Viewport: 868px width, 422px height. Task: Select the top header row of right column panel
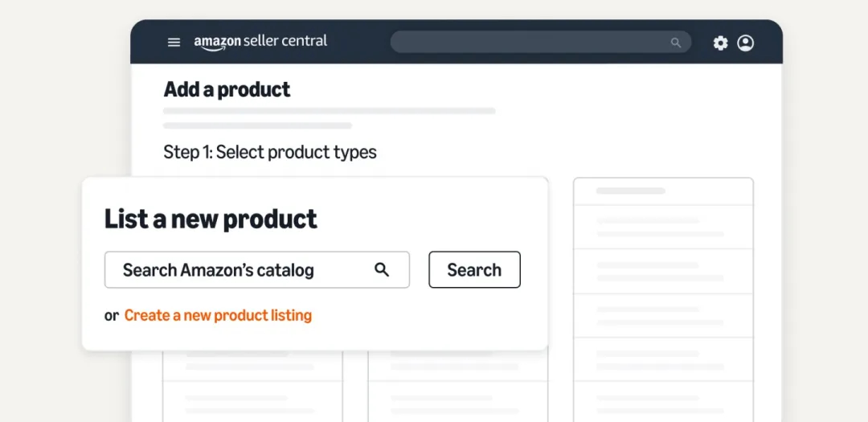tap(663, 191)
